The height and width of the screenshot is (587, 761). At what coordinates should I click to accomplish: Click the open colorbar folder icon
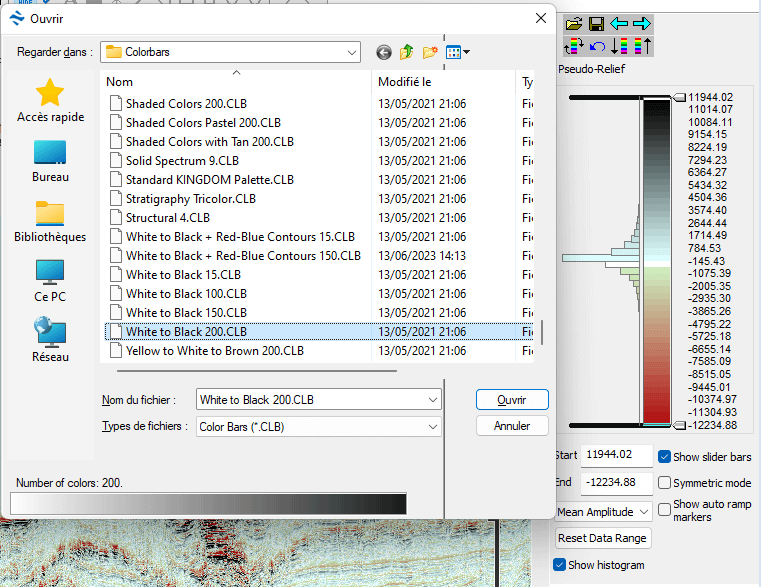click(x=574, y=23)
